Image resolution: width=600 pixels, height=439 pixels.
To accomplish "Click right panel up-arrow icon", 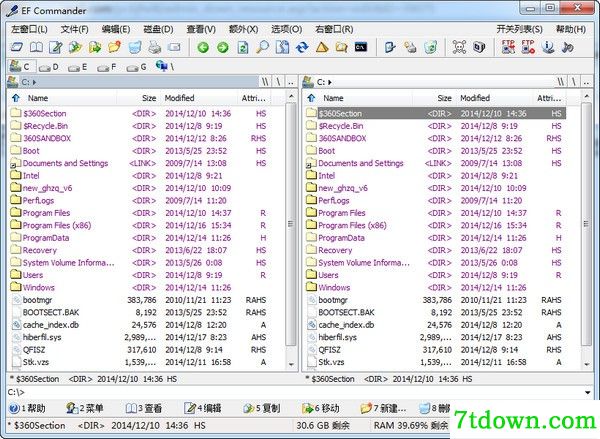I will point(311,98).
